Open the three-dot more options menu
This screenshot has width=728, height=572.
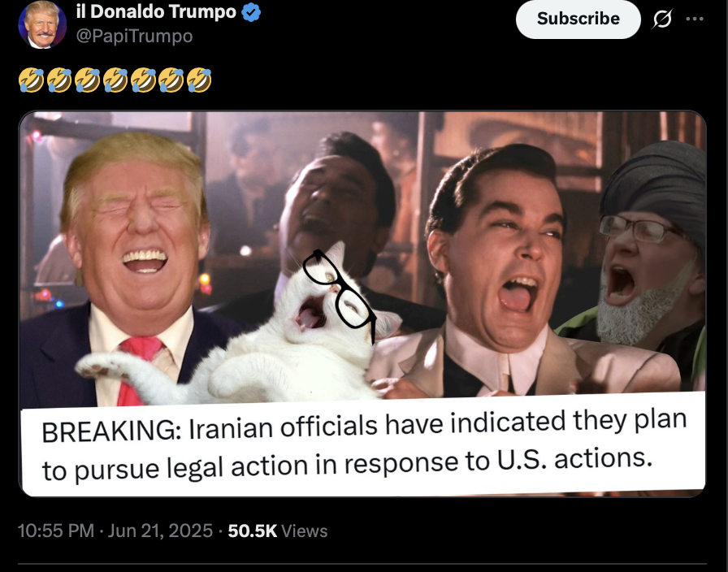[695, 19]
